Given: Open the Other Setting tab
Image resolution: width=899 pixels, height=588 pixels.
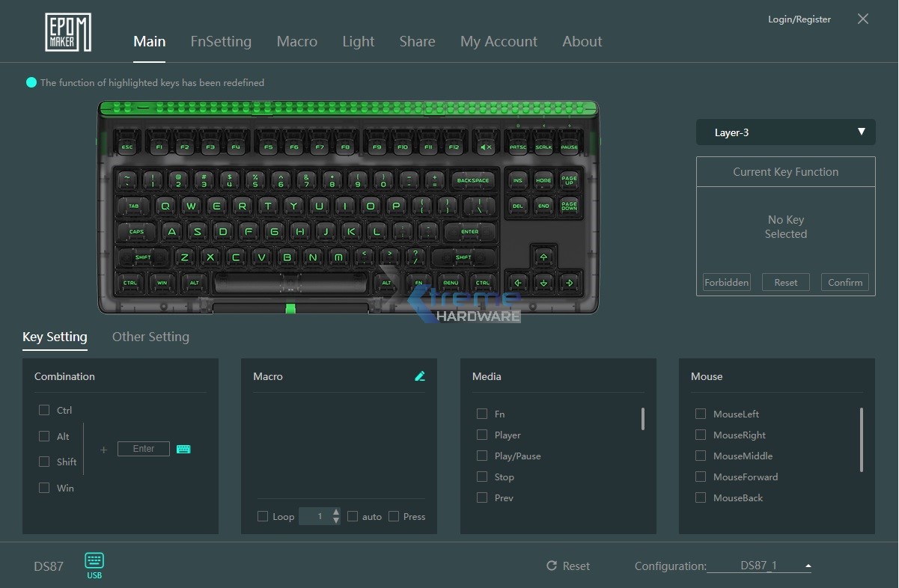Looking at the screenshot, I should (x=150, y=337).
